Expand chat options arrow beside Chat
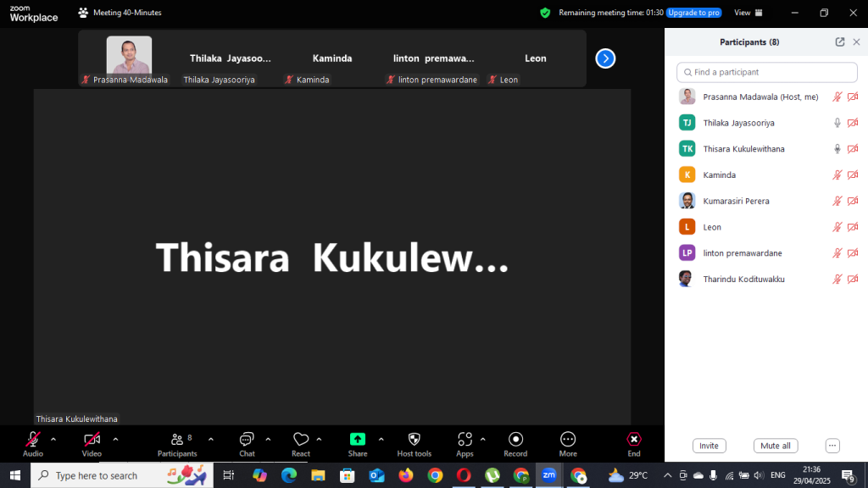868x488 pixels. (268, 440)
